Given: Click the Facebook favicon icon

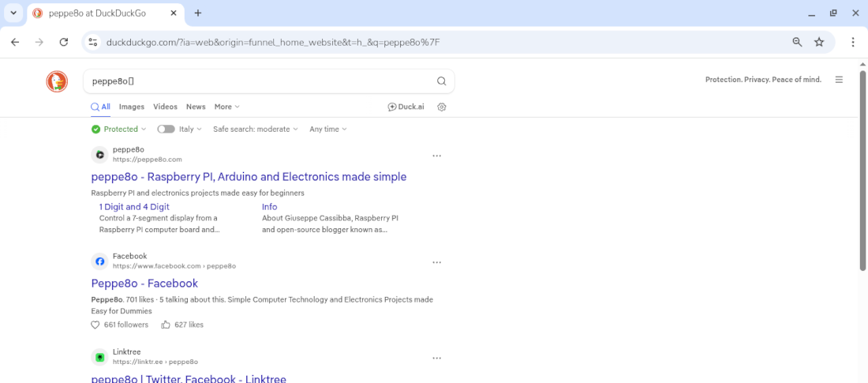Looking at the screenshot, I should pos(99,261).
